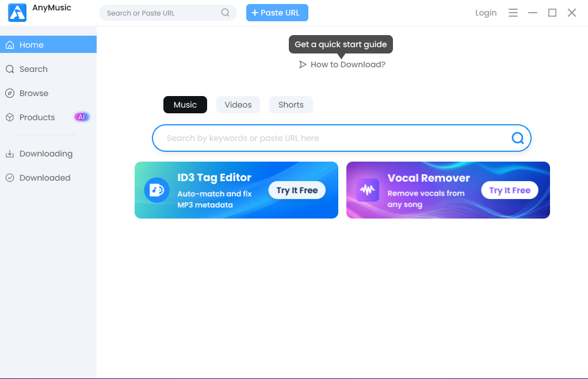This screenshot has height=379, width=588.
Task: Minimize the AnyMusic window
Action: coord(533,13)
